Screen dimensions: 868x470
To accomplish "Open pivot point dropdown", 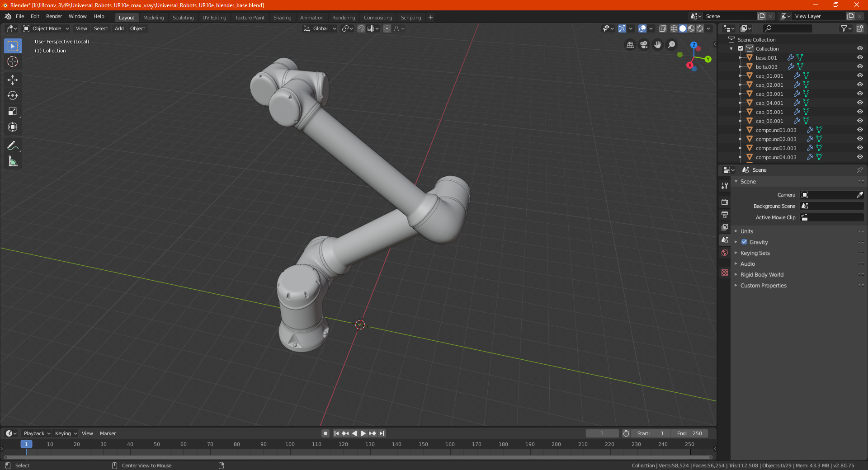I will (347, 28).
